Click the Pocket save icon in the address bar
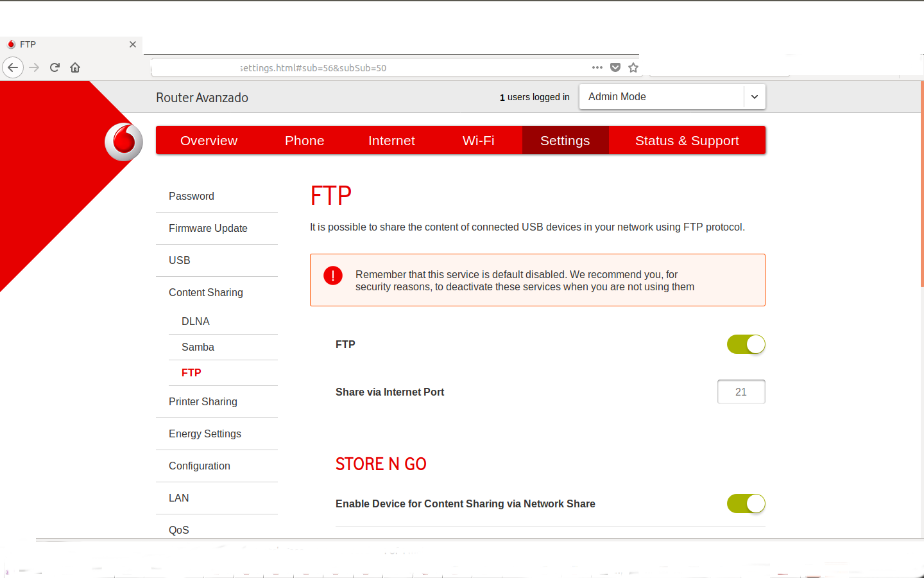The image size is (924, 578). (x=615, y=67)
